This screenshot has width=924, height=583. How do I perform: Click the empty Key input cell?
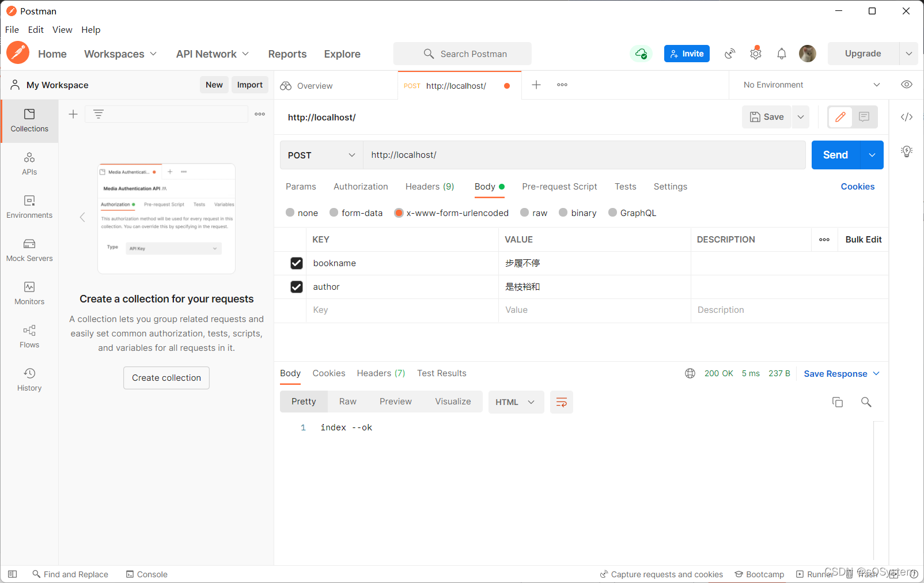click(402, 310)
